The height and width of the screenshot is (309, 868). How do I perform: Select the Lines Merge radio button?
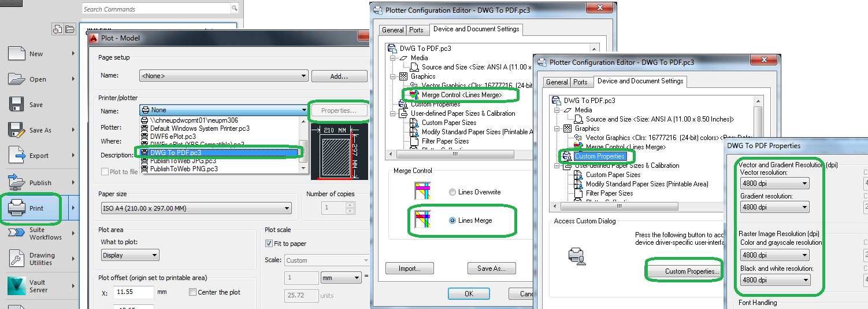pyautogui.click(x=452, y=220)
